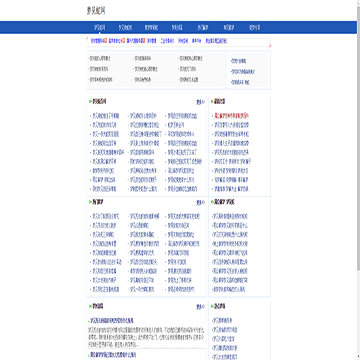Image resolution: width=360 pixels, height=360 pixels.
Task: Open the middle tab of blue navigation bar
Action: tap(177, 28)
